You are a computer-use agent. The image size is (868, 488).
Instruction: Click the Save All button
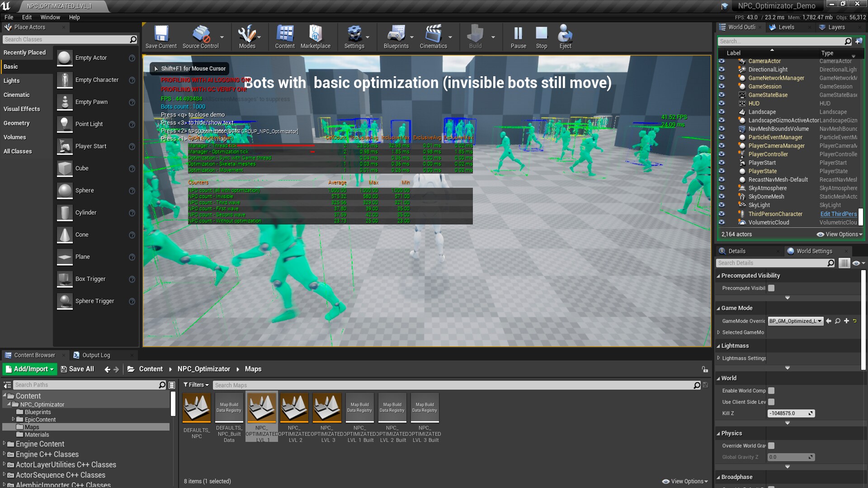(x=77, y=369)
